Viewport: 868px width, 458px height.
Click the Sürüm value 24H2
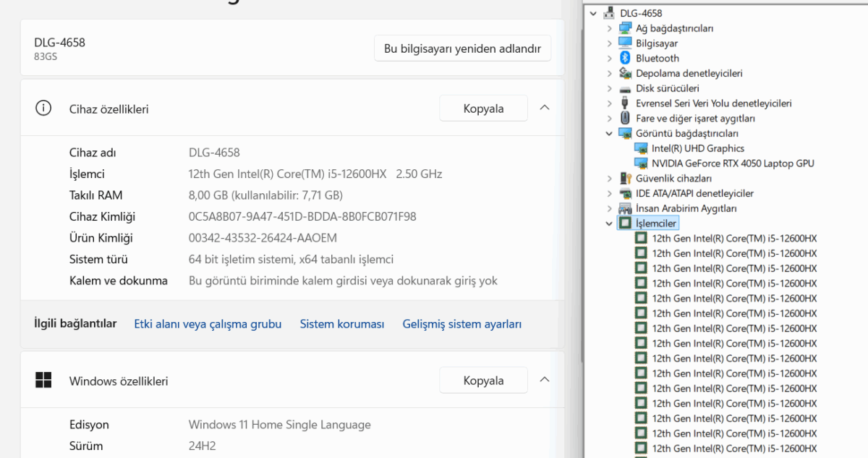(x=202, y=446)
